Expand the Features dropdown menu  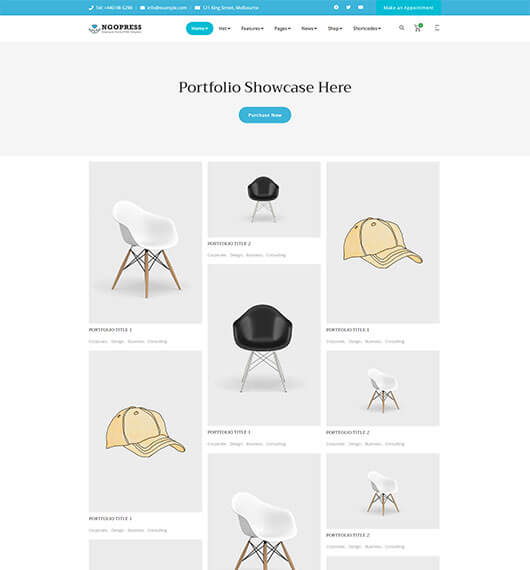point(252,28)
